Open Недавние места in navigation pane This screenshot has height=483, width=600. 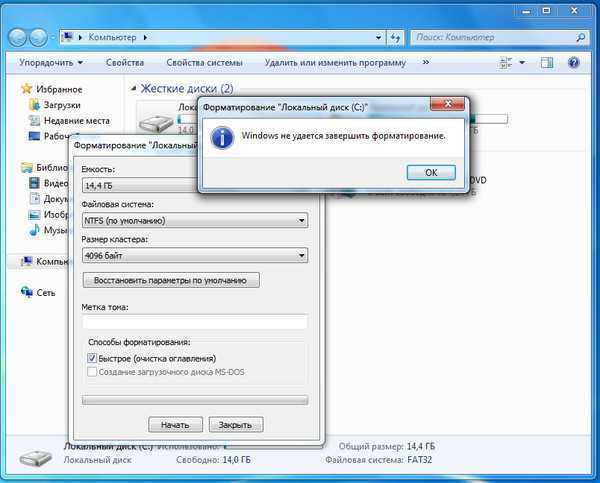[77, 121]
